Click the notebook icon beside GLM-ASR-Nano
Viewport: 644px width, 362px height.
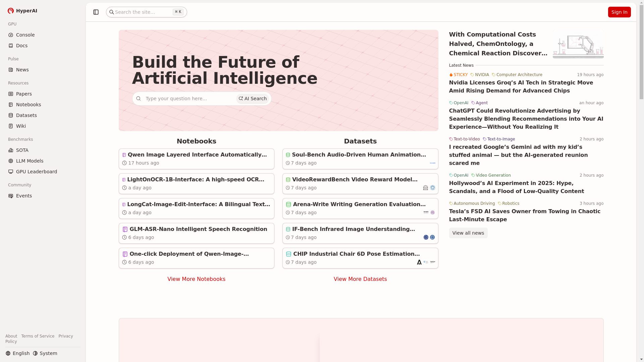click(x=125, y=229)
